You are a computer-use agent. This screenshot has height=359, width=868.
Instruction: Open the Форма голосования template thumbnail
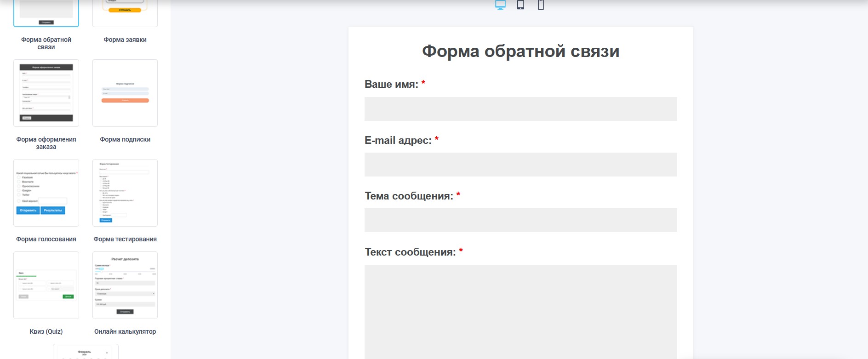(x=46, y=193)
